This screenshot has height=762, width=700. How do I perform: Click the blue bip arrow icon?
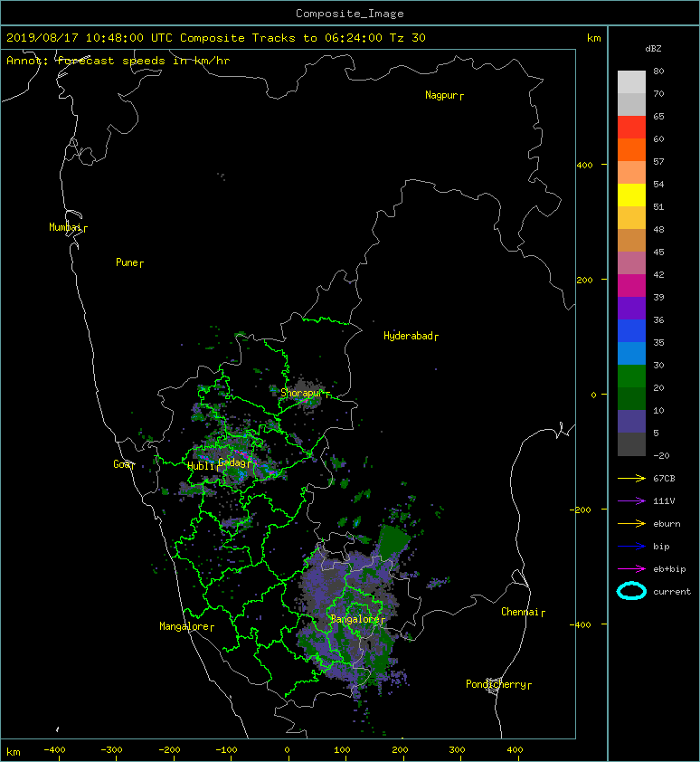tap(631, 547)
